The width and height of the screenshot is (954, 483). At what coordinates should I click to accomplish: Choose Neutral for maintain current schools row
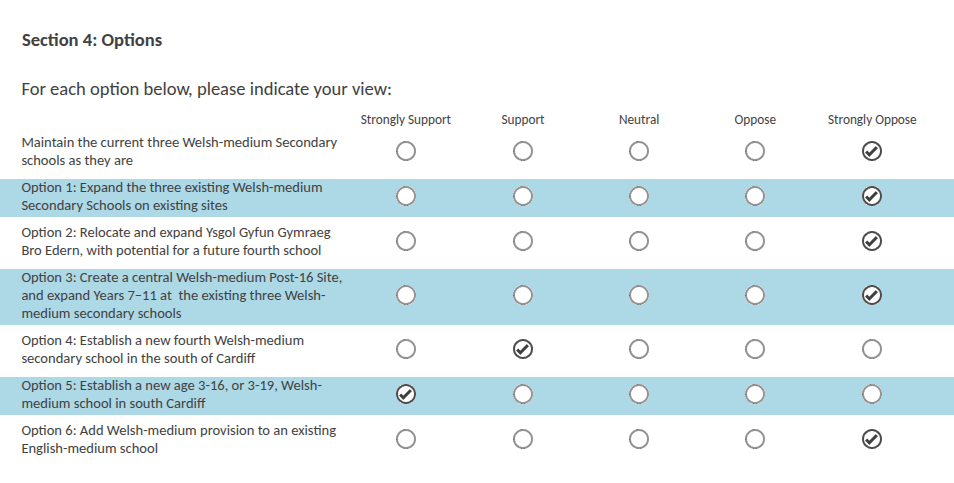(639, 151)
